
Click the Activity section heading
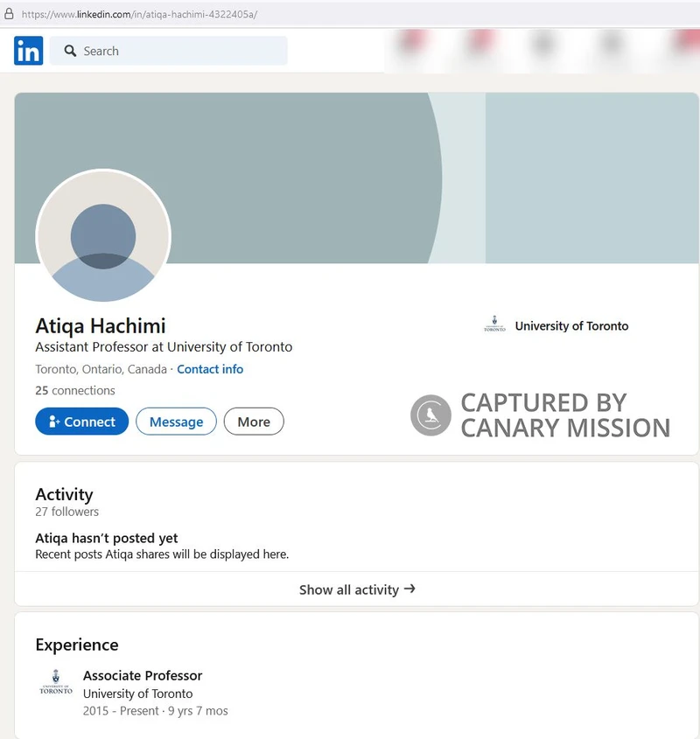coord(64,494)
